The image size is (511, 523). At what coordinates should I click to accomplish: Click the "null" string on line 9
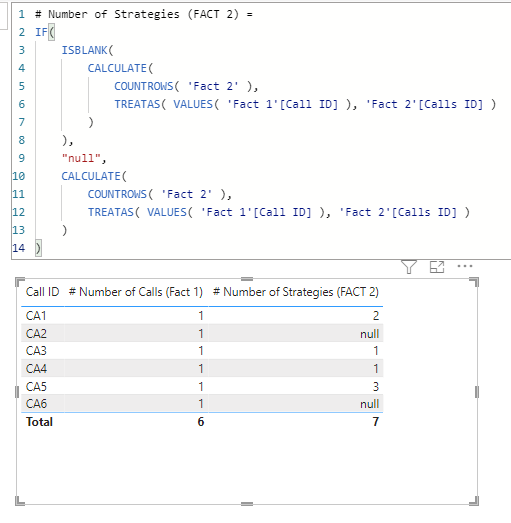81,158
